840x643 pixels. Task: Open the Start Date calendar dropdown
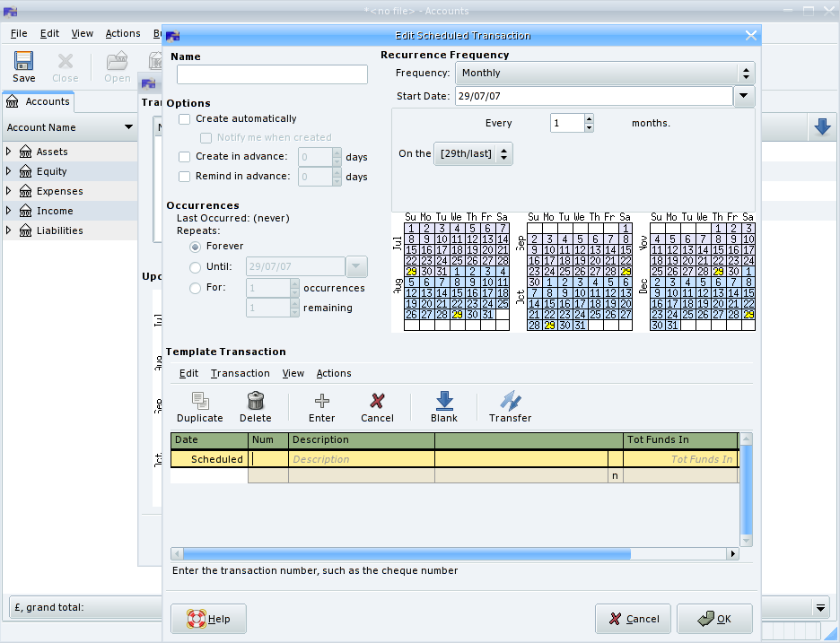[743, 96]
